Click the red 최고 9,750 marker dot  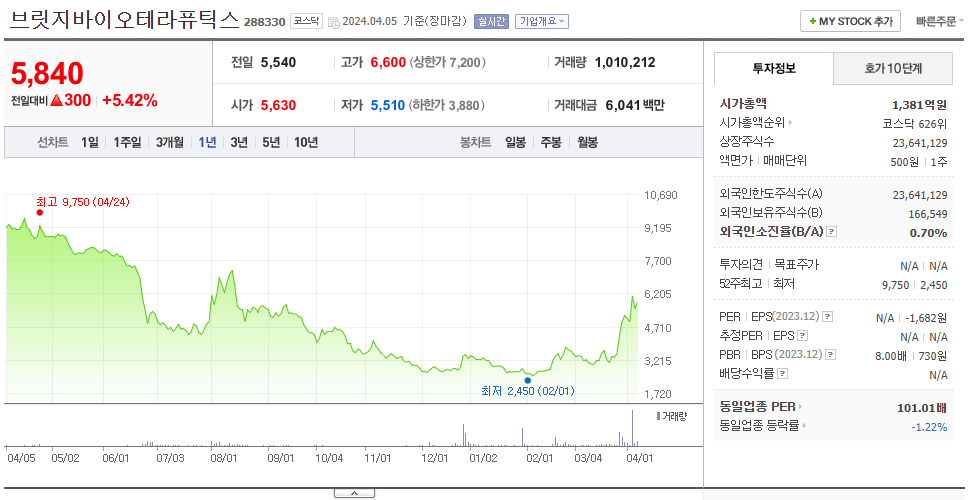40,212
